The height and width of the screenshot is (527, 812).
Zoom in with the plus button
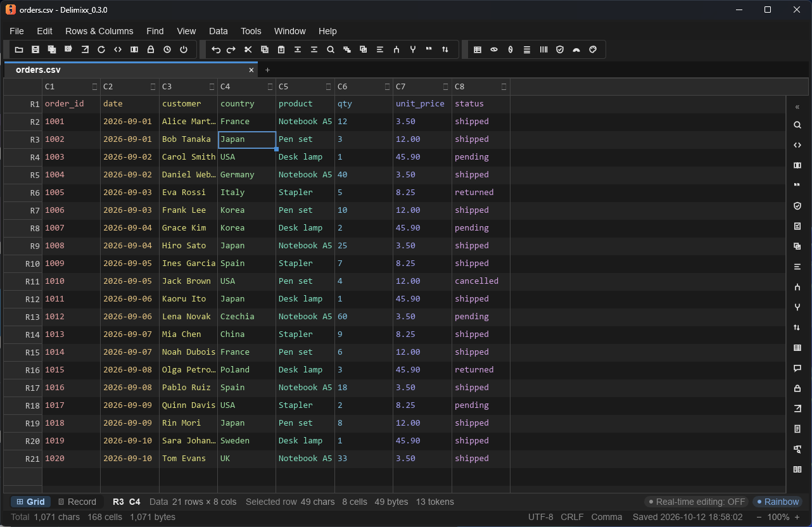[797, 517]
